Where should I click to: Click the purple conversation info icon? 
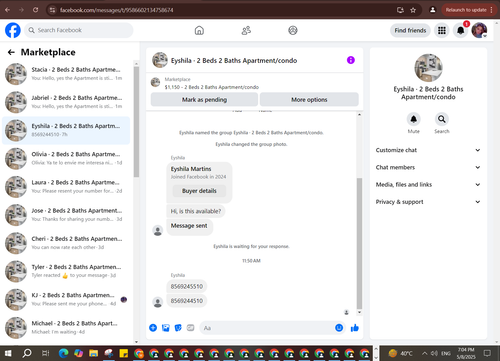(x=351, y=60)
